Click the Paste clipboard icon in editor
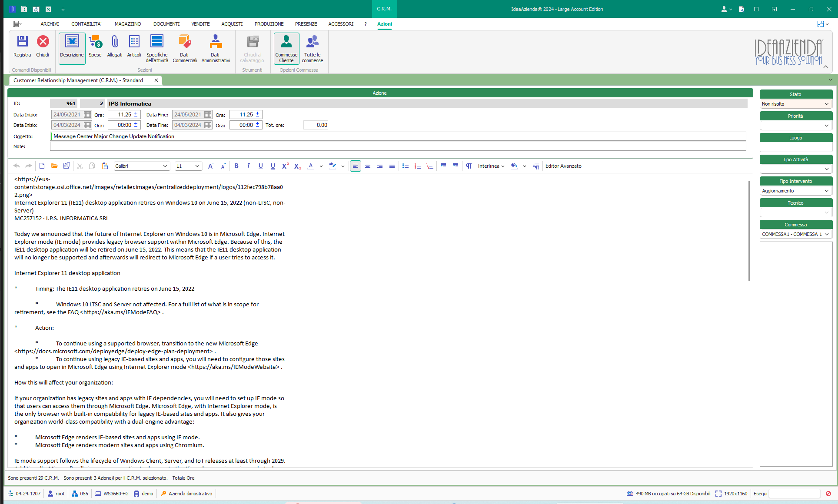Image resolution: width=838 pixels, height=504 pixels. pos(104,166)
